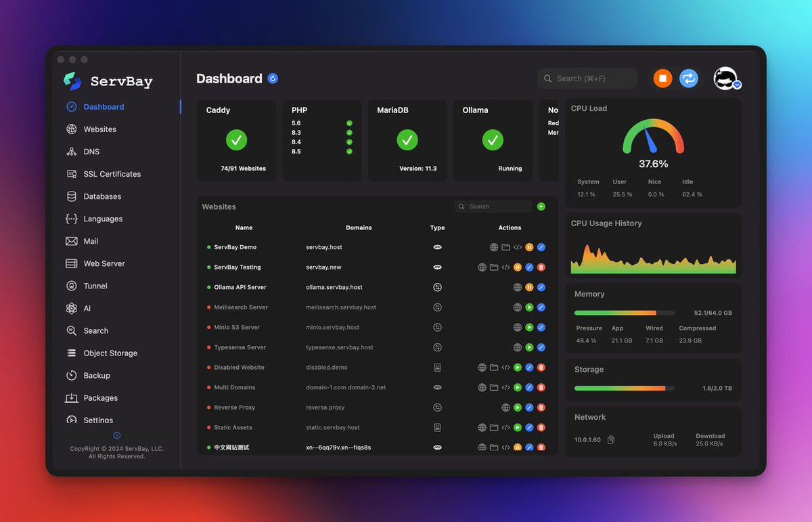Resume the Disabled Website entry
The height and width of the screenshot is (522, 812).
click(517, 367)
